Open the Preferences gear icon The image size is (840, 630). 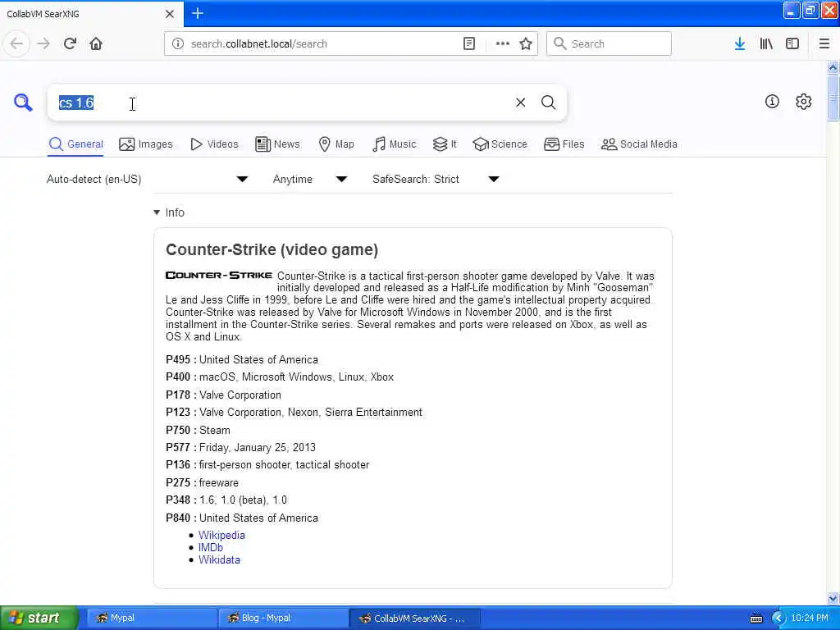click(804, 101)
